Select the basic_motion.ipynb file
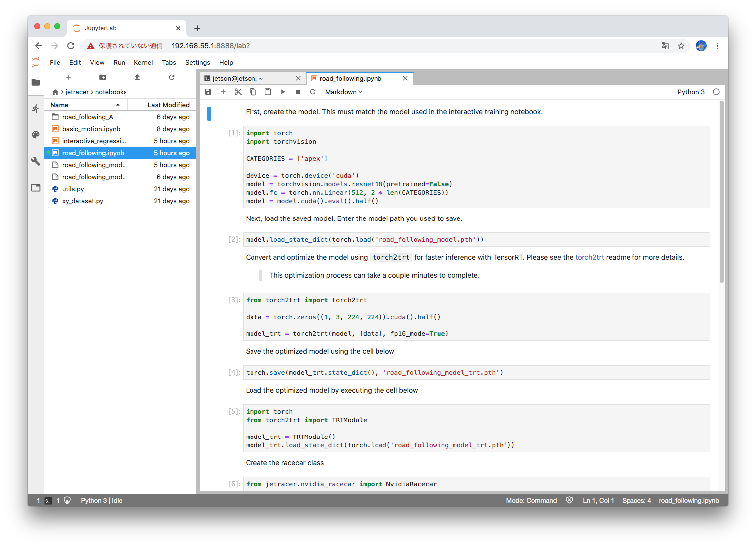The height and width of the screenshot is (546, 756). (x=120, y=129)
